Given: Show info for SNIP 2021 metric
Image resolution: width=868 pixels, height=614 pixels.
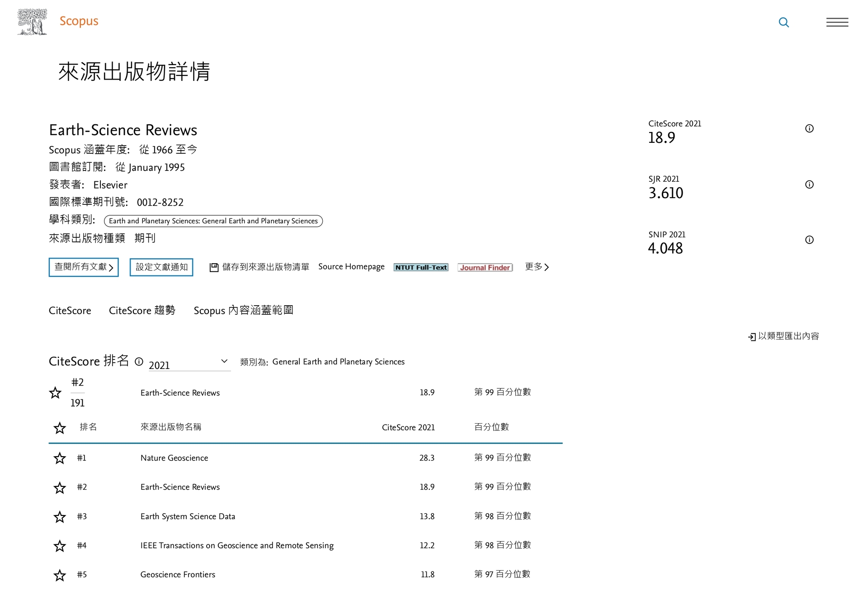Looking at the screenshot, I should pyautogui.click(x=809, y=240).
